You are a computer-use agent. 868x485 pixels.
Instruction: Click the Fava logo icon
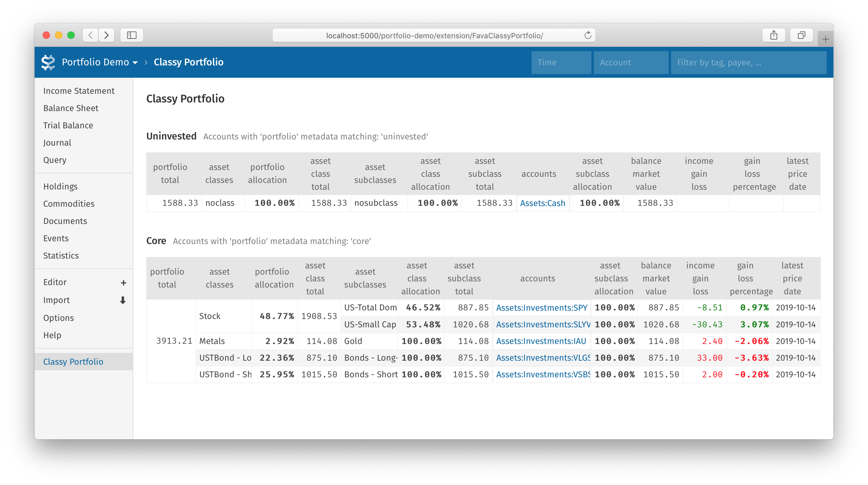point(48,62)
